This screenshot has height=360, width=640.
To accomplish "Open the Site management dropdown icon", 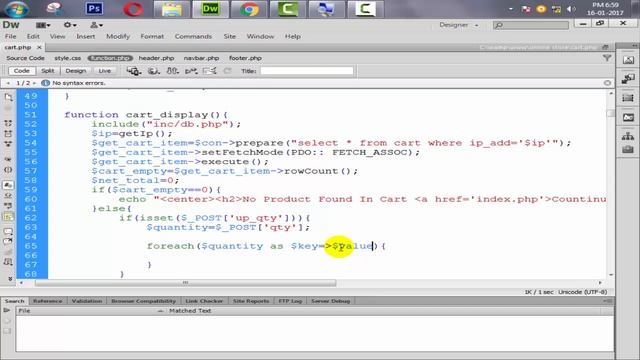I will pyautogui.click(x=96, y=25).
